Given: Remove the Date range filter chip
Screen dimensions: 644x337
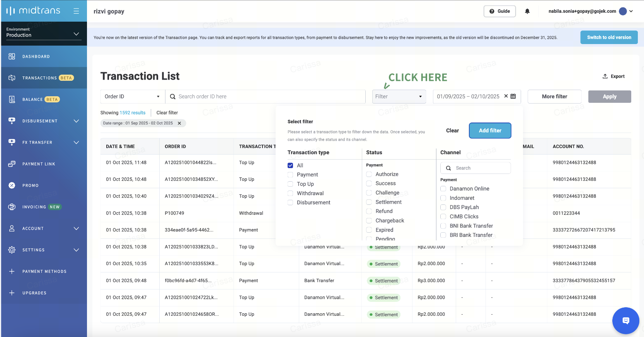Looking at the screenshot, I should pyautogui.click(x=179, y=123).
